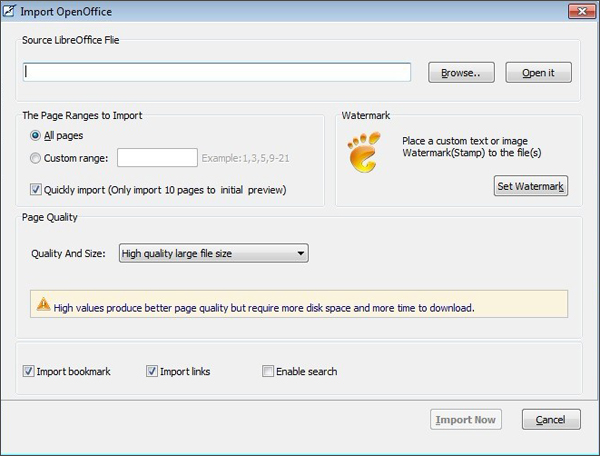Viewport: 600px width, 456px height.
Task: Click the Watermark group label
Action: tap(366, 116)
